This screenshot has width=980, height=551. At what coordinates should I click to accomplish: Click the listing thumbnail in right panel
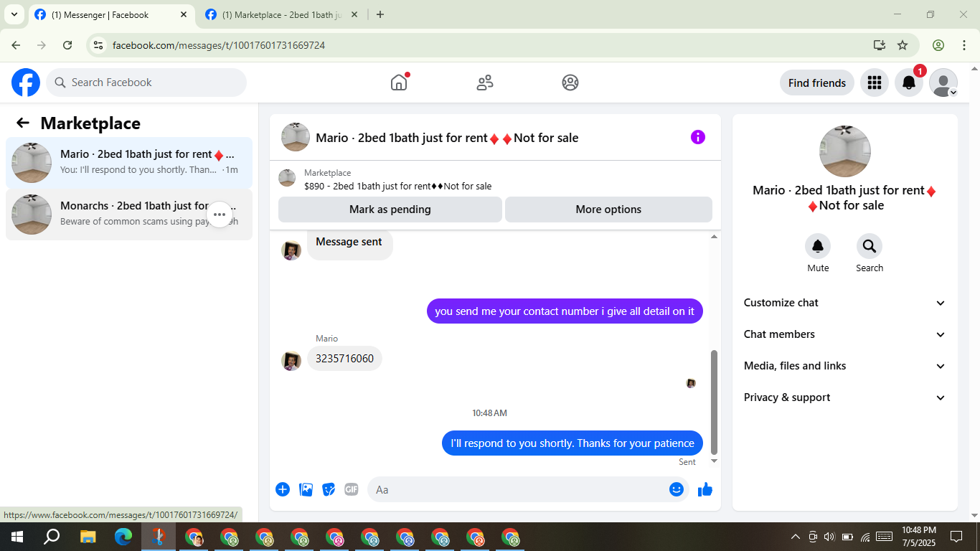(x=845, y=151)
